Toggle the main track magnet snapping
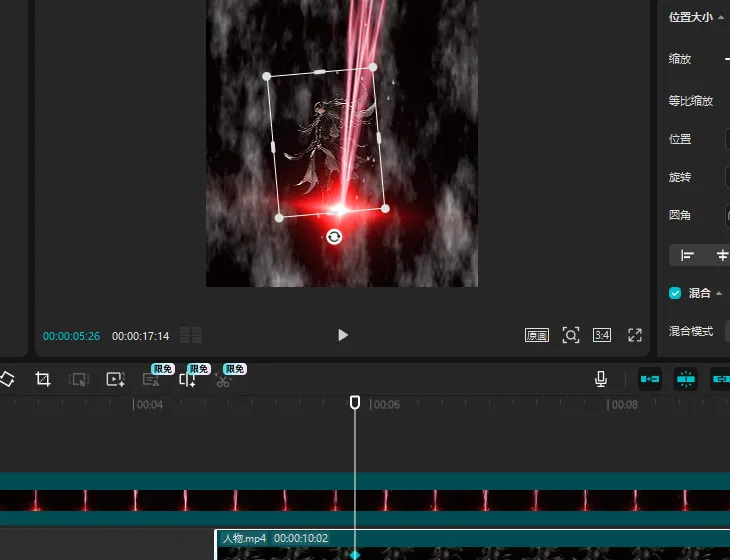 [x=650, y=379]
